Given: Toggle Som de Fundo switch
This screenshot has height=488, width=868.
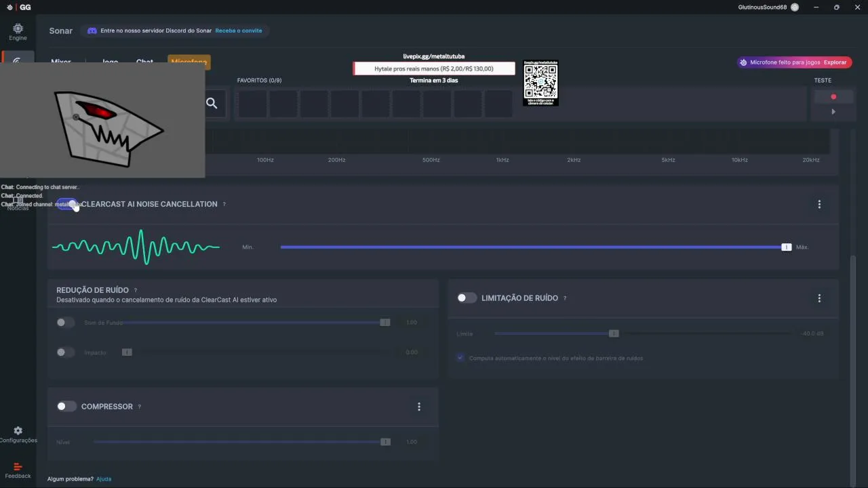Looking at the screenshot, I should [66, 323].
